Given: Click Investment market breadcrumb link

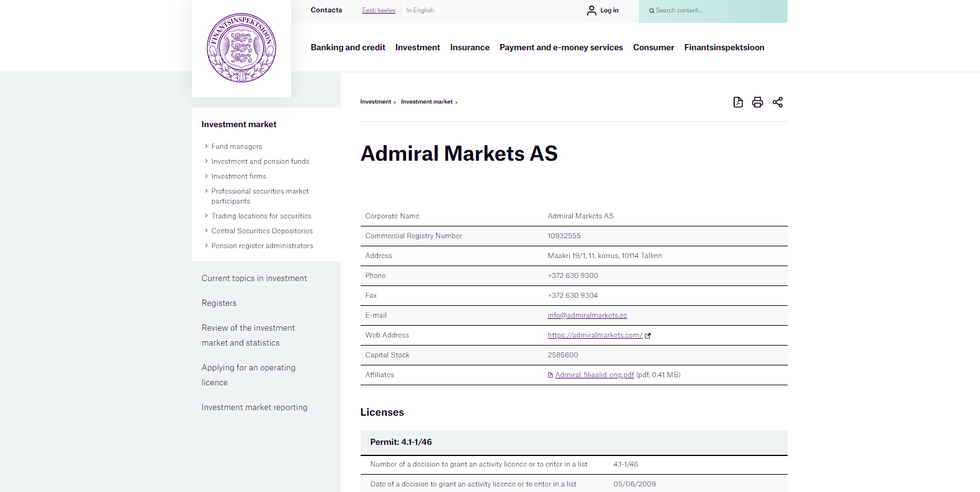Looking at the screenshot, I should pos(426,102).
